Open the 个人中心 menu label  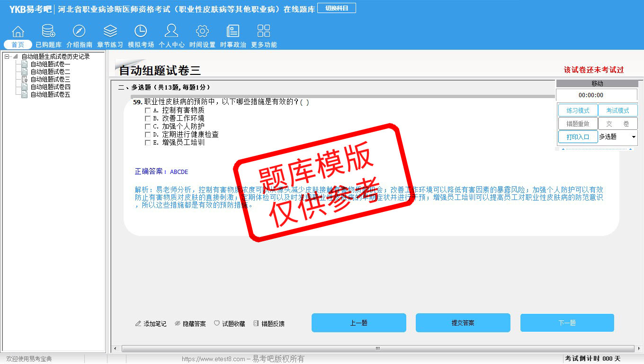pyautogui.click(x=171, y=45)
